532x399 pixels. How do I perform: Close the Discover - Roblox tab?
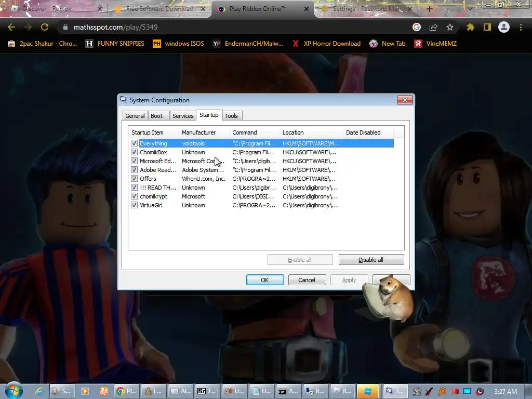tap(99, 9)
